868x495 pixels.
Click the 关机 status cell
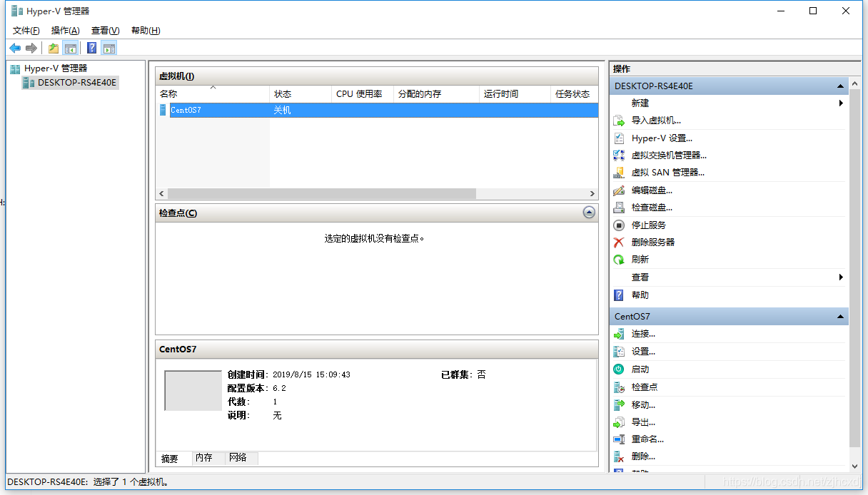[x=283, y=110]
